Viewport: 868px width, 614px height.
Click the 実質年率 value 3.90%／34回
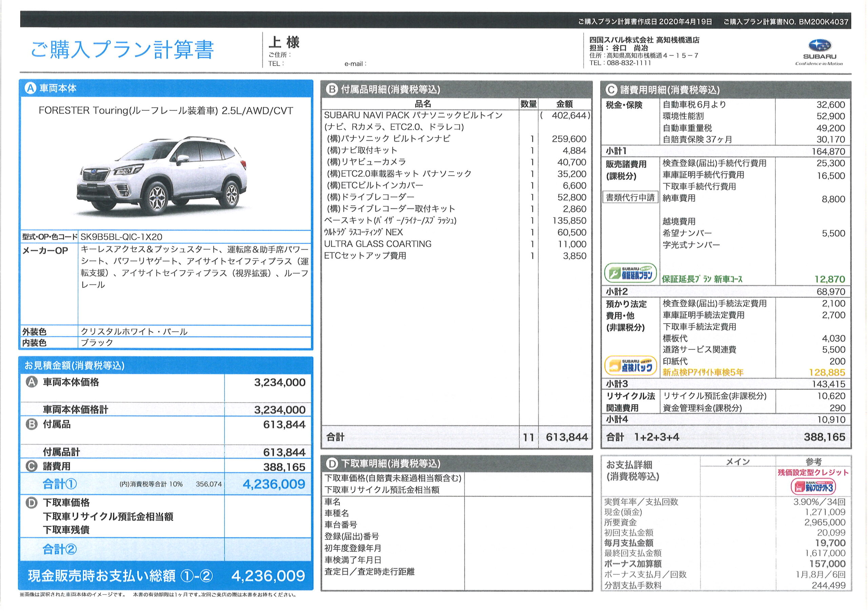coord(819,502)
